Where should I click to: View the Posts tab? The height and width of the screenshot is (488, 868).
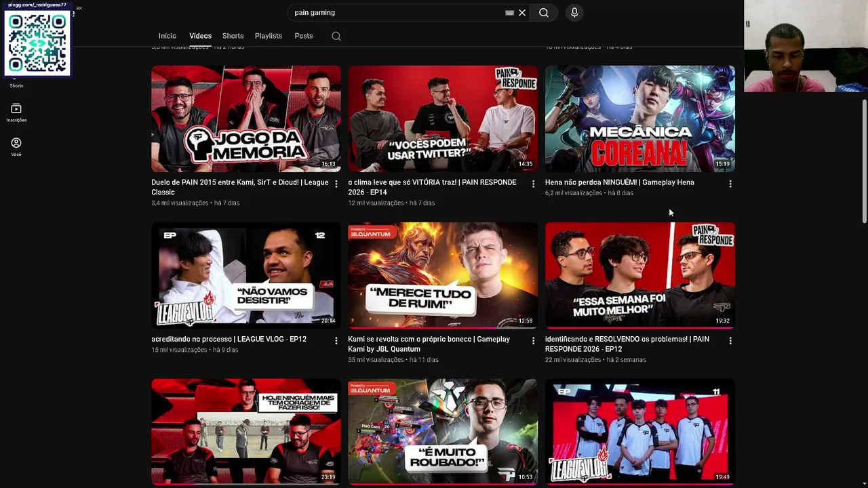click(304, 36)
